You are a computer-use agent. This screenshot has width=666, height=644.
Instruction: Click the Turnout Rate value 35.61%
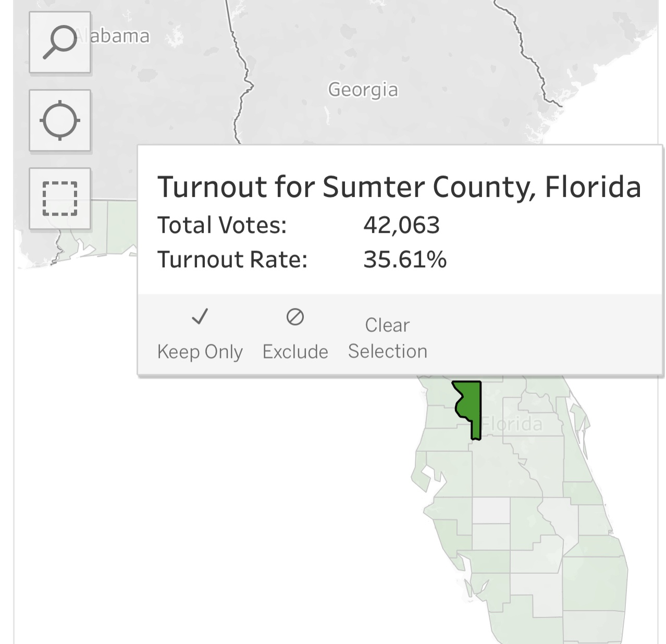point(404,259)
